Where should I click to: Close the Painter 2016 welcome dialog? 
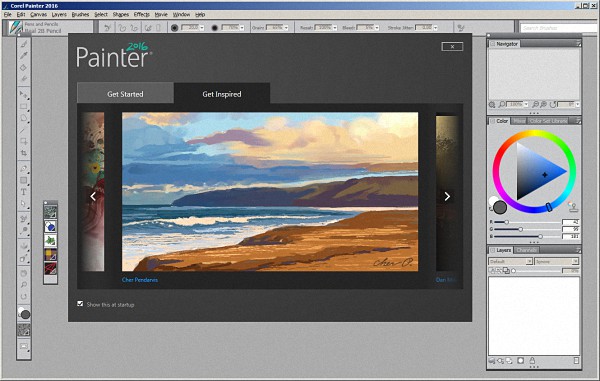(x=452, y=46)
